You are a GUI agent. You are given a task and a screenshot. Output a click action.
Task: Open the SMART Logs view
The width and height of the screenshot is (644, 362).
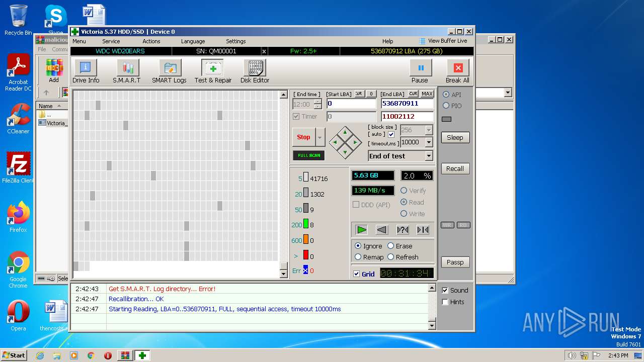click(170, 71)
